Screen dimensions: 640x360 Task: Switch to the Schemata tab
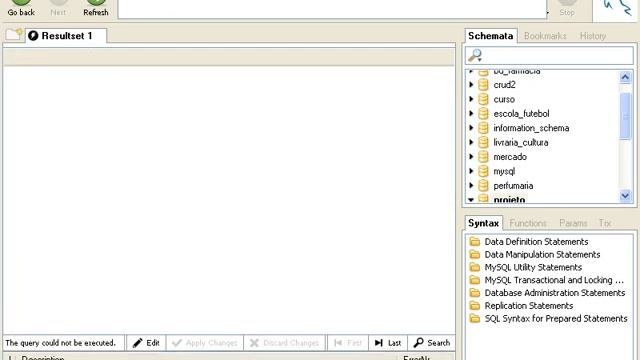pos(491,36)
